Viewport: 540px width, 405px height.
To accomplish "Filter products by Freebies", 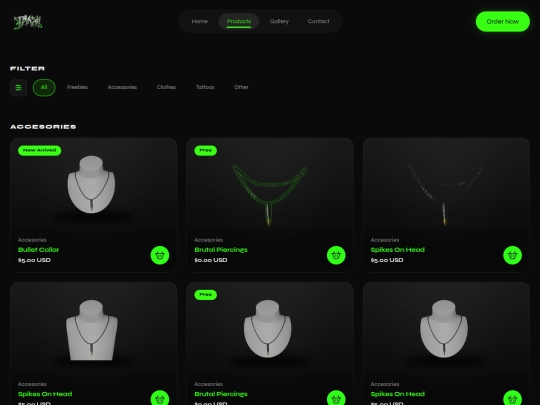I will pyautogui.click(x=77, y=87).
